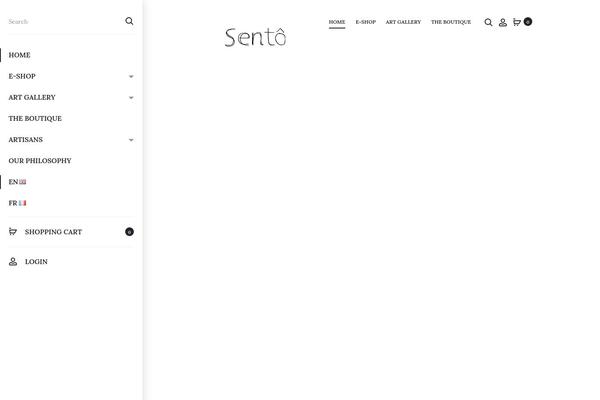Go to HOME in the sidebar menu
600x400 pixels.
click(20, 55)
